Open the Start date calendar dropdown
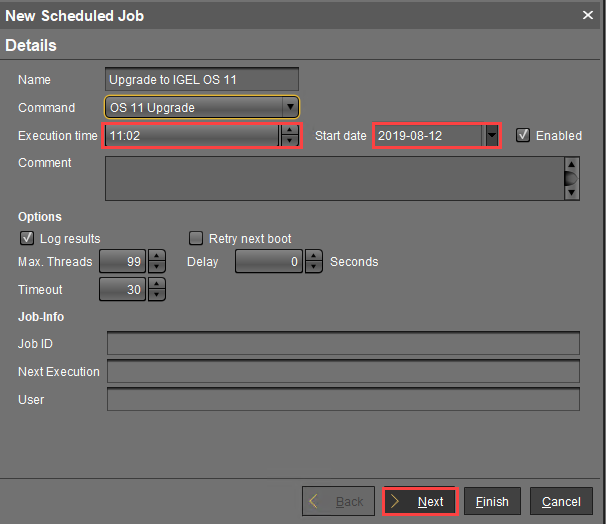Screen dimensions: 606x524 tap(491, 135)
